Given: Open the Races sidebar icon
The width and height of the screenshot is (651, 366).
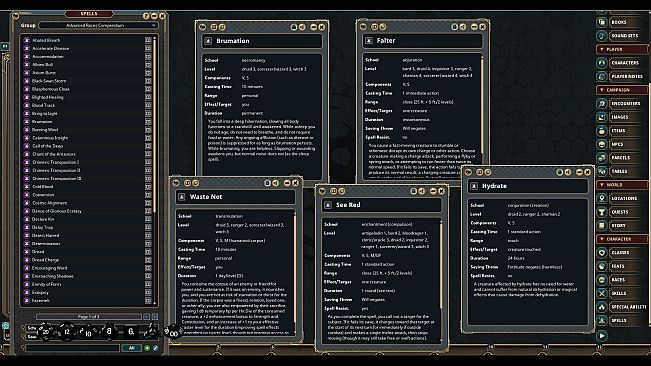Looking at the screenshot, I should (x=602, y=280).
